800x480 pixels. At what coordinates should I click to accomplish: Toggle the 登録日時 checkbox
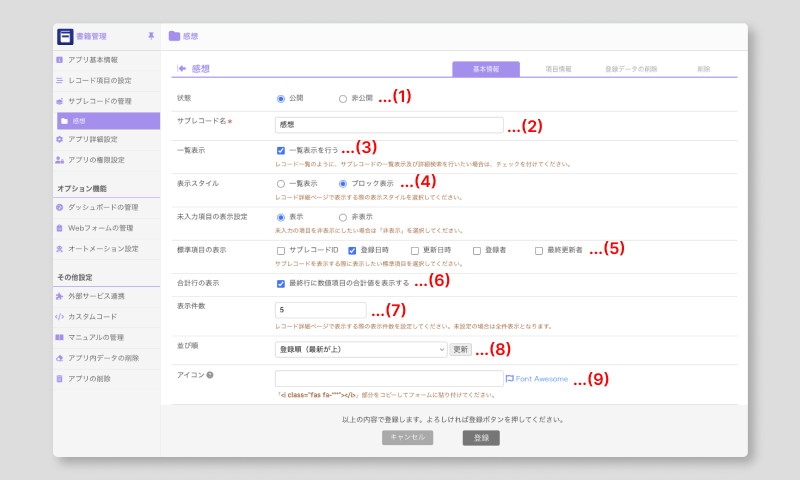pos(352,250)
